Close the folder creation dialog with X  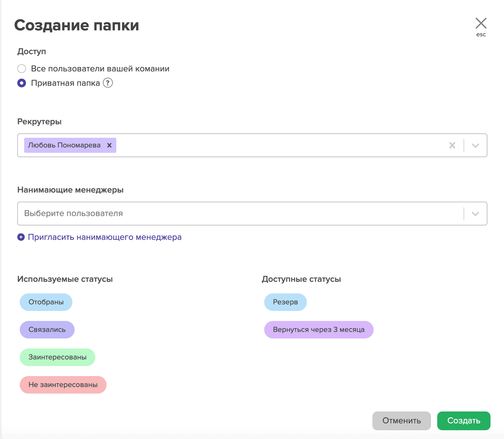(481, 23)
